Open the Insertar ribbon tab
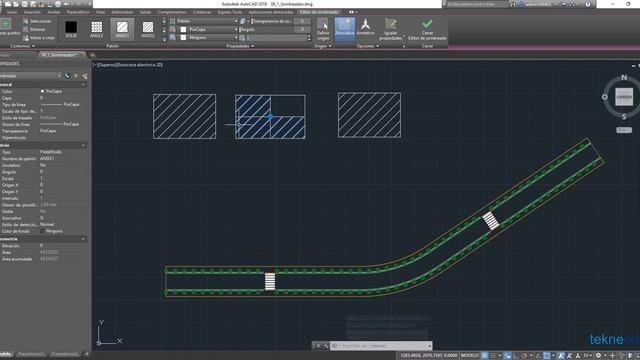This screenshot has width=640, height=360. pos(32,12)
